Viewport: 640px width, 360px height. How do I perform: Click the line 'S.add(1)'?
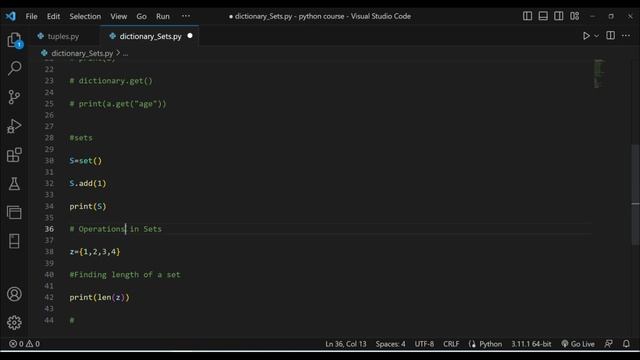point(88,184)
